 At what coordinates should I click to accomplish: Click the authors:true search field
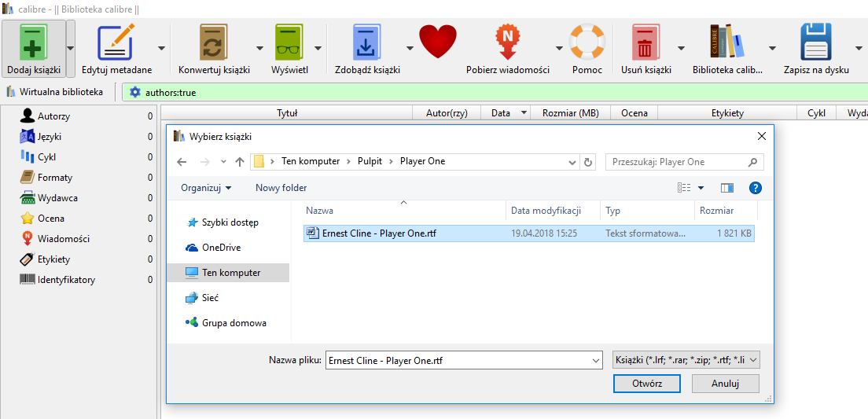pos(495,93)
